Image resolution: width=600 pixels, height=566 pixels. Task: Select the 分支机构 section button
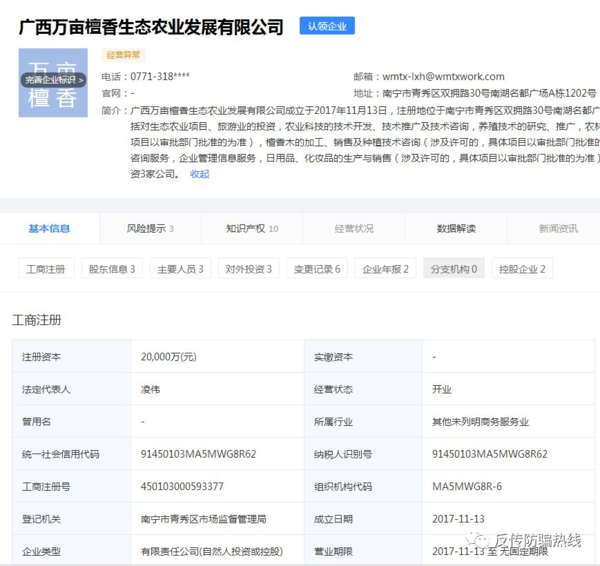pyautogui.click(x=454, y=269)
